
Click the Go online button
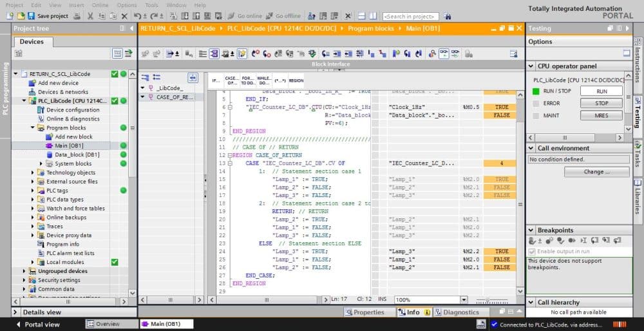[245, 16]
